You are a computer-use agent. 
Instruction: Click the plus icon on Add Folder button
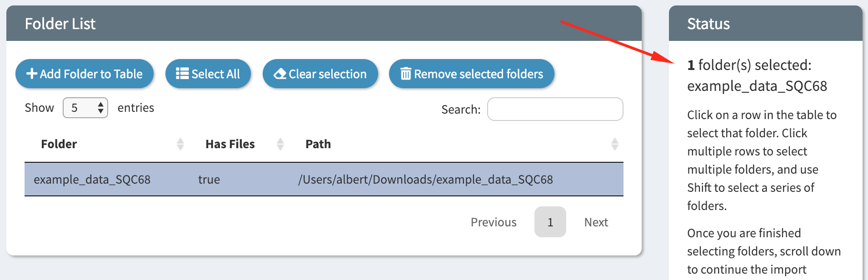point(32,74)
